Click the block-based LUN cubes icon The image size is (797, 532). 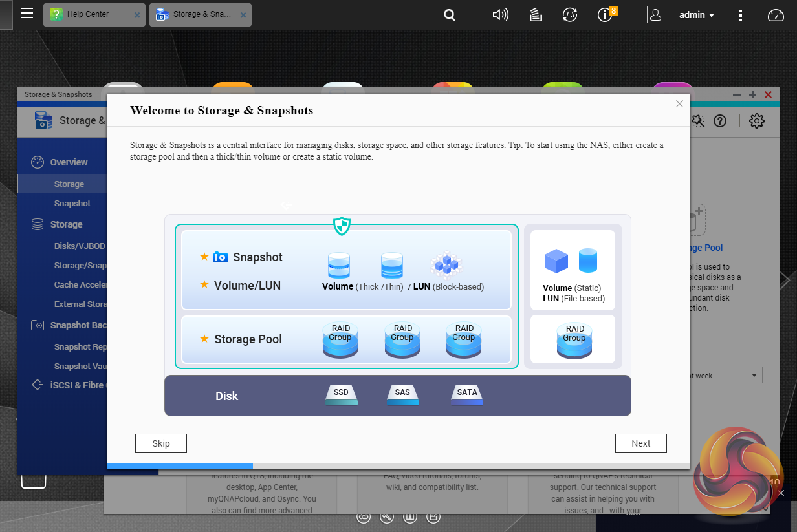tap(446, 265)
